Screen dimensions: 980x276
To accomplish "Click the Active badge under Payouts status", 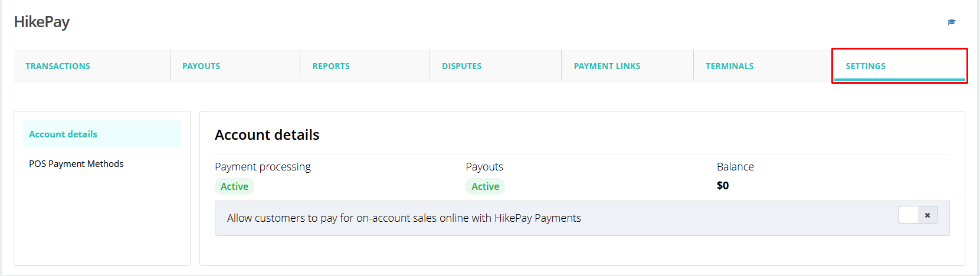I will pos(485,186).
